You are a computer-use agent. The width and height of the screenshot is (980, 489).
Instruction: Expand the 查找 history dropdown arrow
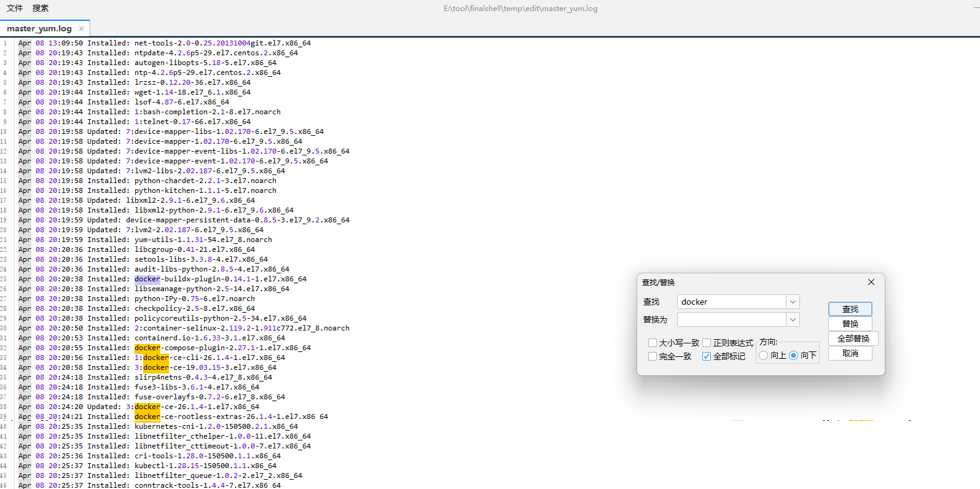coord(793,302)
